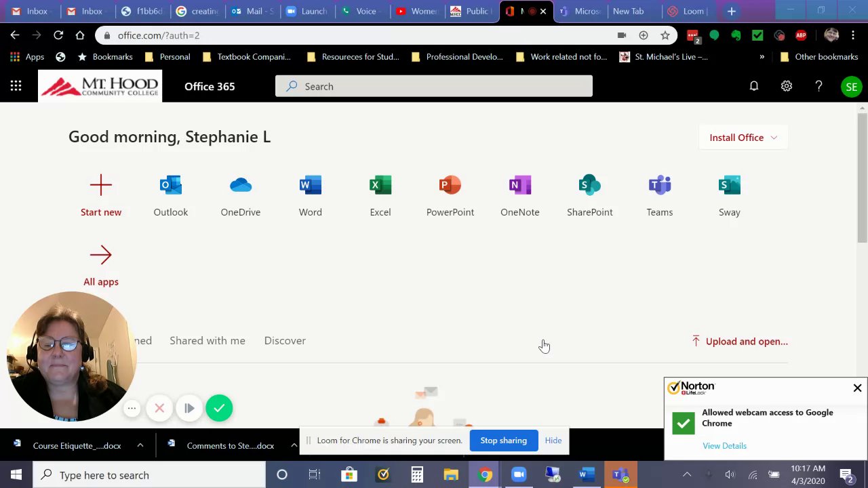Screen dimensions: 868x488
Task: Switch to the Discover tab
Action: pos(285,341)
